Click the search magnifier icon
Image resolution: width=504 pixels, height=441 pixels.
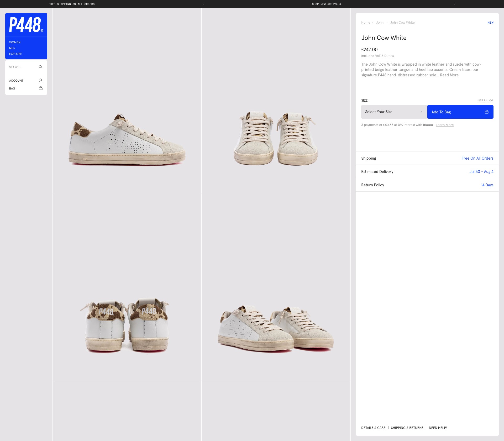click(41, 67)
